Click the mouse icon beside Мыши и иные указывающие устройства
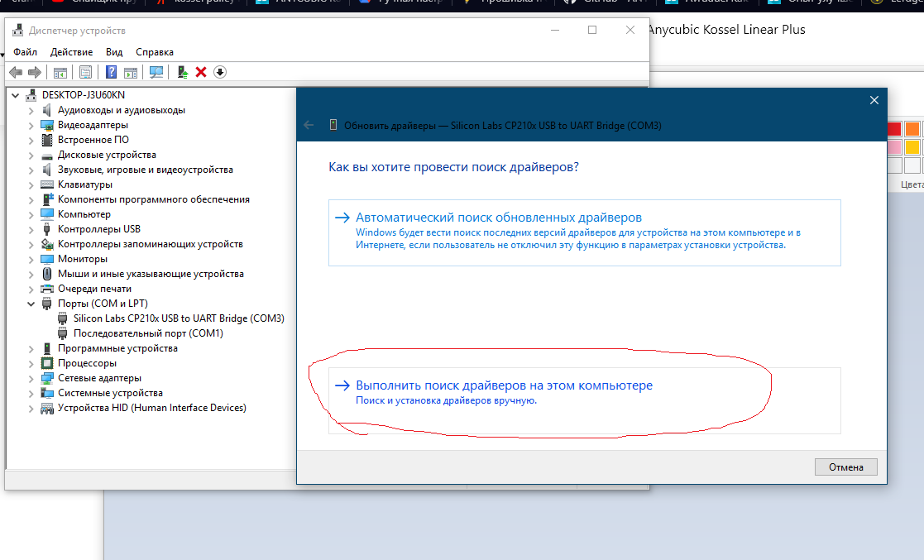 (47, 274)
